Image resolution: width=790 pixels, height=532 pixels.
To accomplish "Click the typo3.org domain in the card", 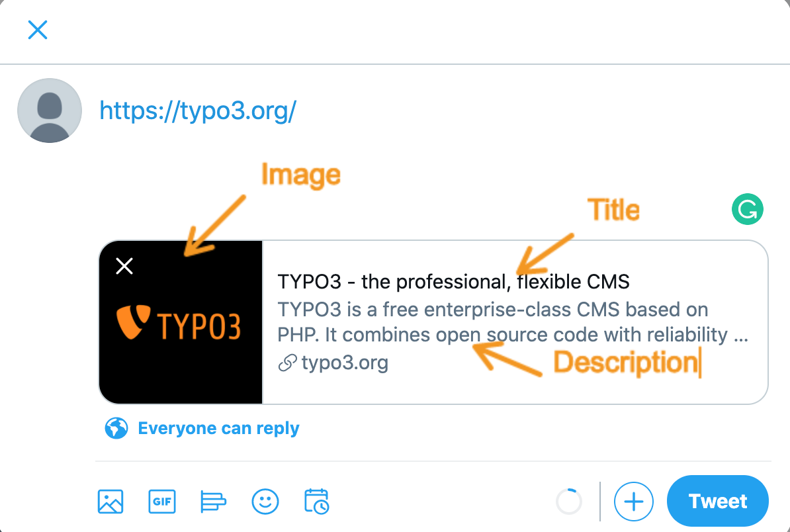I will click(344, 363).
